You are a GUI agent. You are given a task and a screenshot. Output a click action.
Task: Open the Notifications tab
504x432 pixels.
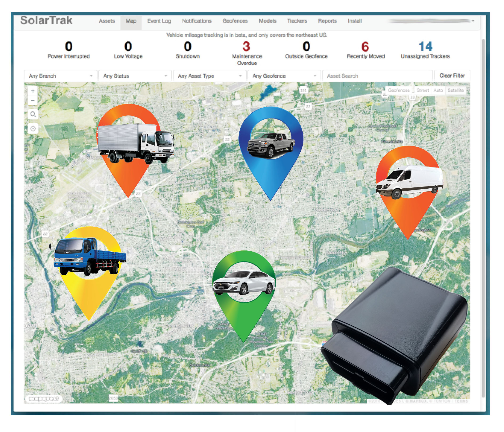click(197, 21)
